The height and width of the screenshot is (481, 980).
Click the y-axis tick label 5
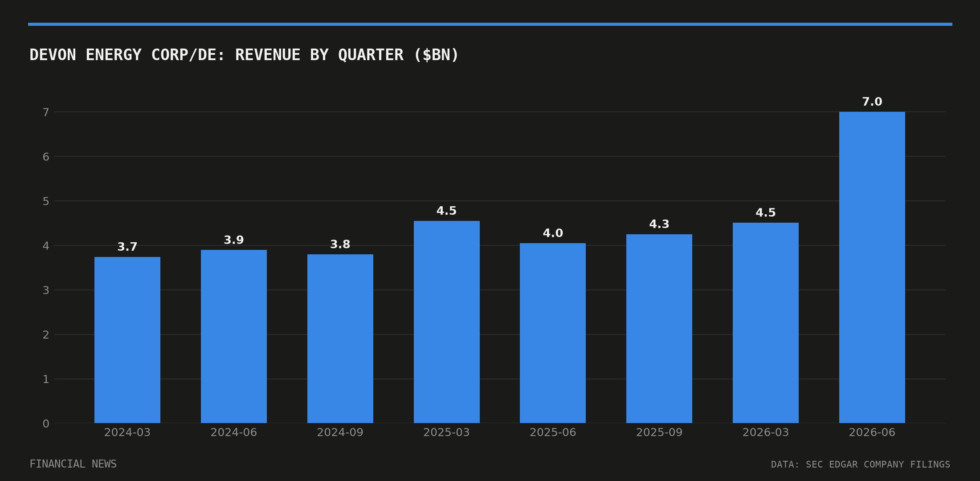pos(46,201)
